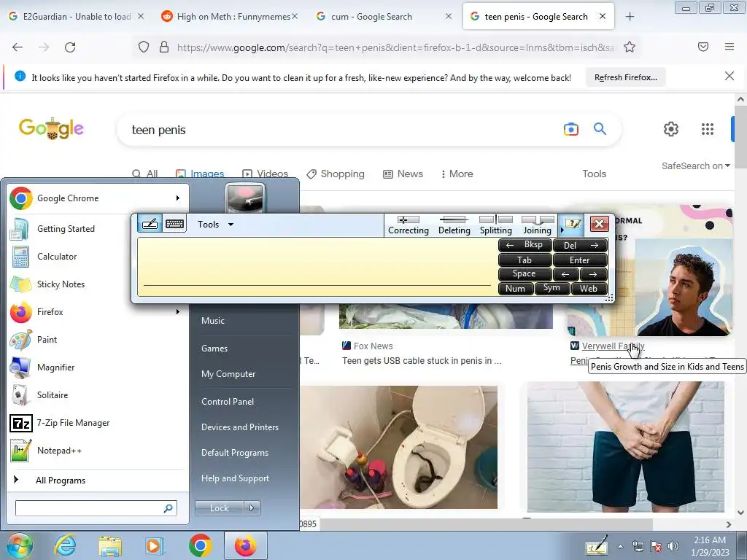
Task: Switch to the writing pad input mode
Action: 150,224
